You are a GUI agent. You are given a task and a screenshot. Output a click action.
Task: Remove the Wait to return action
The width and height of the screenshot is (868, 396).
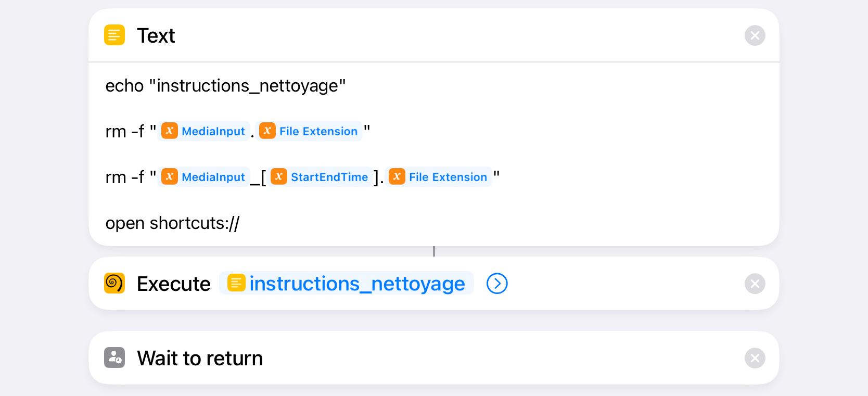(x=755, y=358)
